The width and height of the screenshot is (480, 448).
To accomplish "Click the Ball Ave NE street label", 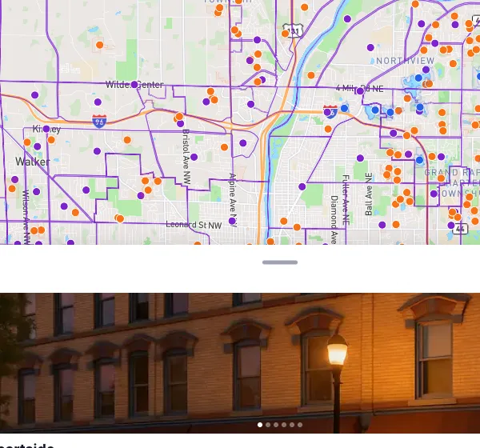I will tap(369, 194).
